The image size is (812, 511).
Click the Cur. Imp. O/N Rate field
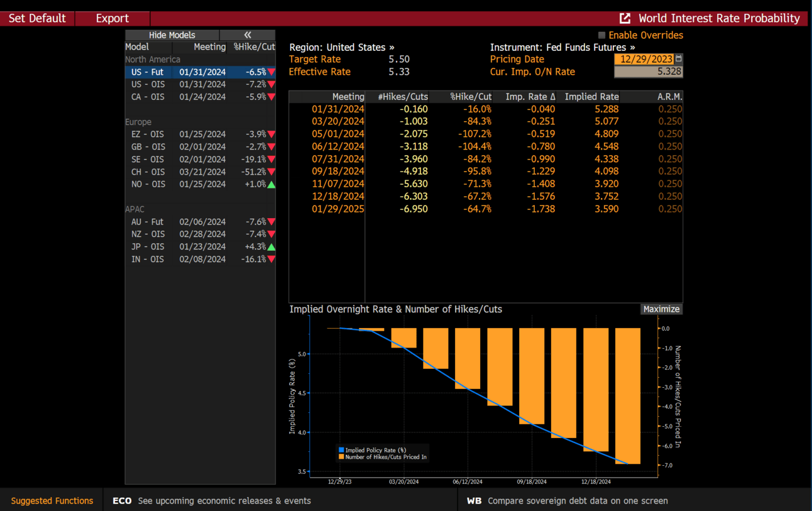pyautogui.click(x=648, y=72)
